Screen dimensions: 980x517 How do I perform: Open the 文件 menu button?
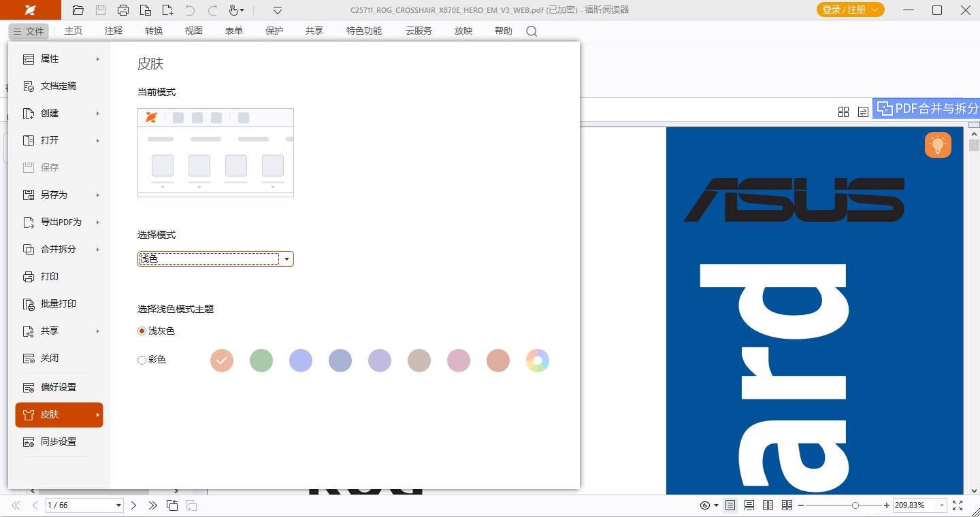pos(29,31)
